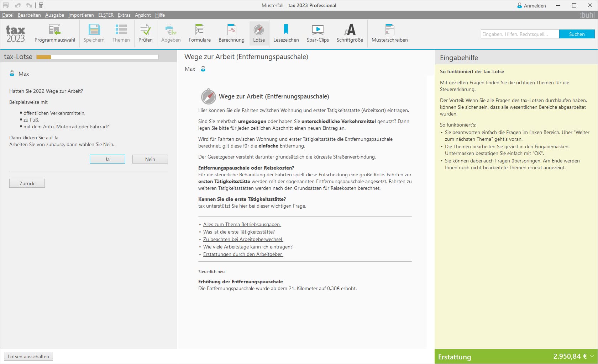Open Lesezeichen bookmarks
598x364 pixels.
286,33
